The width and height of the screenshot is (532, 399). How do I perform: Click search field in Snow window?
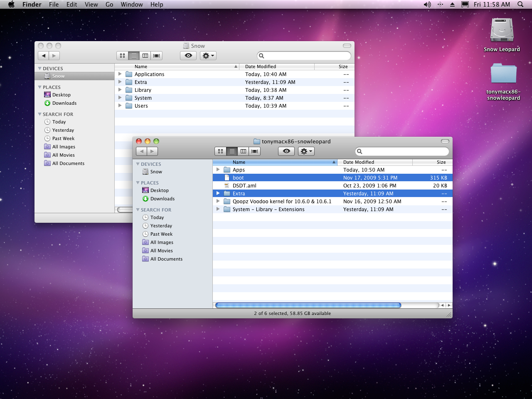pyautogui.click(x=304, y=56)
